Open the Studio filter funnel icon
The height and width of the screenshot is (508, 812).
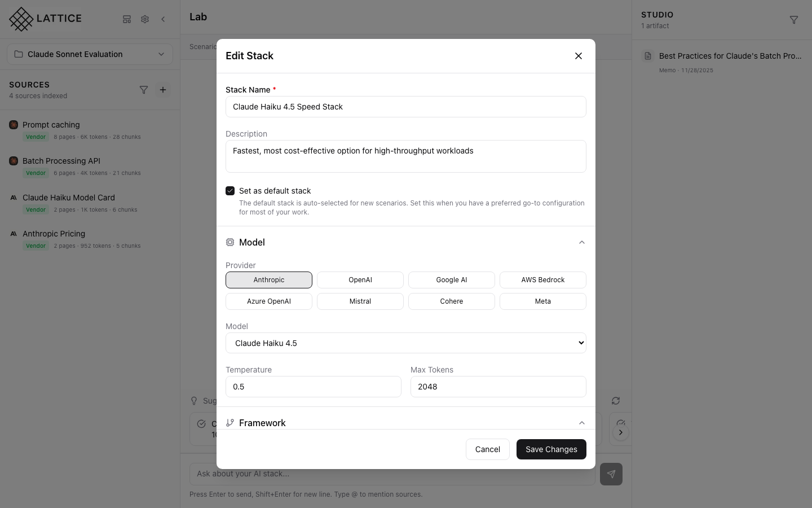[x=794, y=20]
